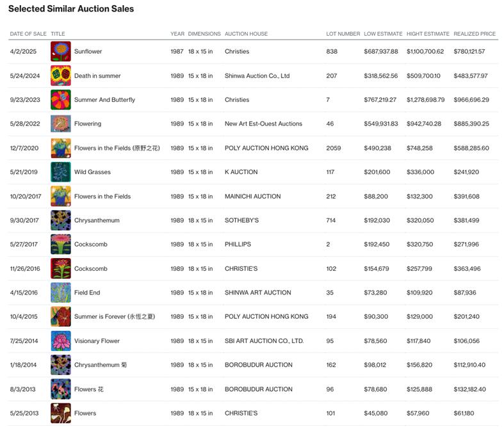
Task: Click the Auction House column header
Action: coord(246,34)
